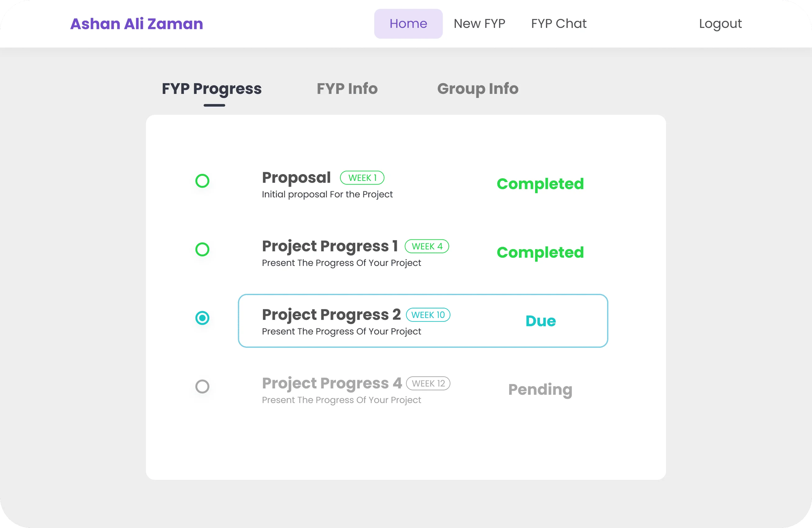Open the New FYP page
The image size is (812, 528).
point(479,23)
